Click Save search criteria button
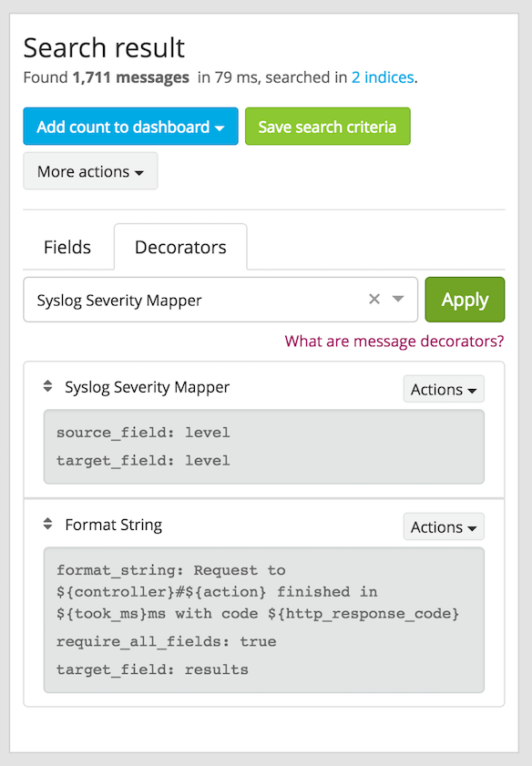The width and height of the screenshot is (532, 766). (327, 127)
